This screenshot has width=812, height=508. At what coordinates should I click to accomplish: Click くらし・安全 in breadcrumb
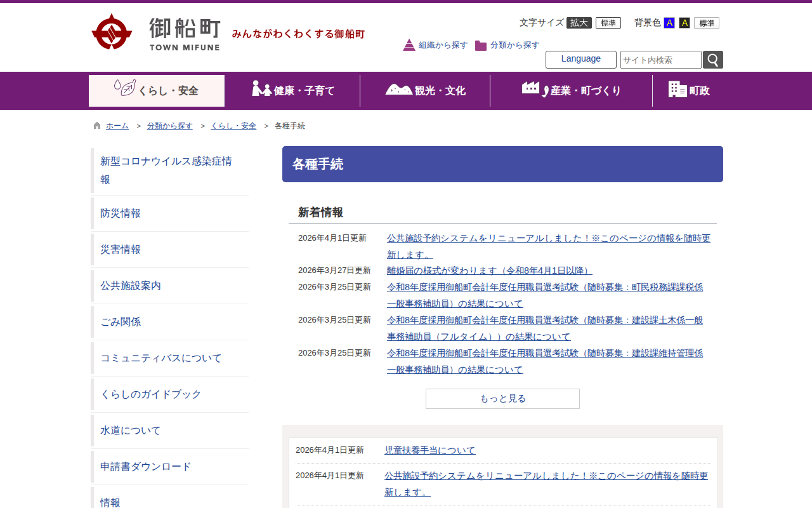pyautogui.click(x=234, y=126)
